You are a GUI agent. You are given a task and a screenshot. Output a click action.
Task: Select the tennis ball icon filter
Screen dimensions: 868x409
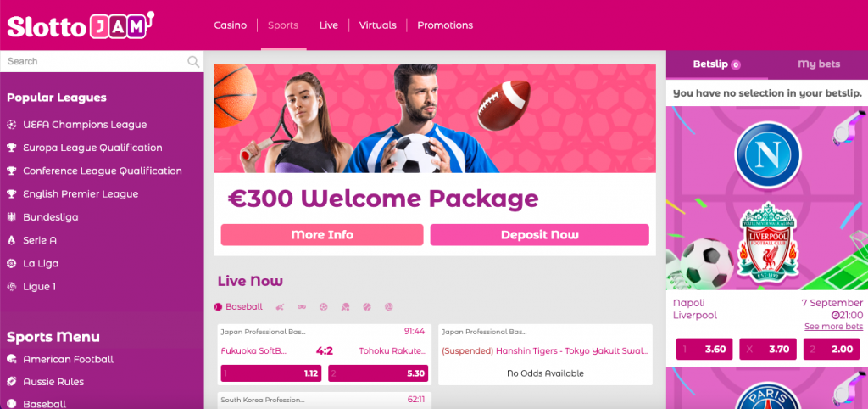pyautogui.click(x=367, y=306)
